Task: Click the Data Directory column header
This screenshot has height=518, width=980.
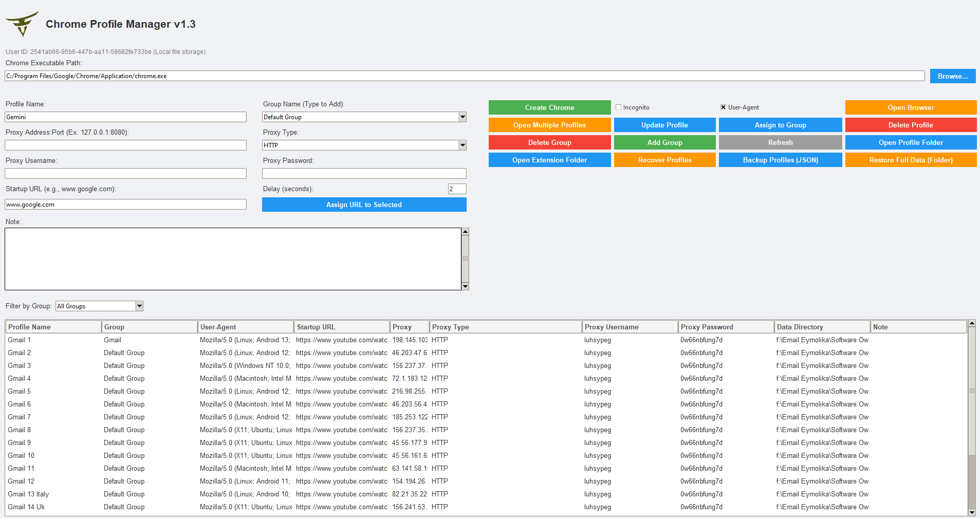Action: point(822,327)
